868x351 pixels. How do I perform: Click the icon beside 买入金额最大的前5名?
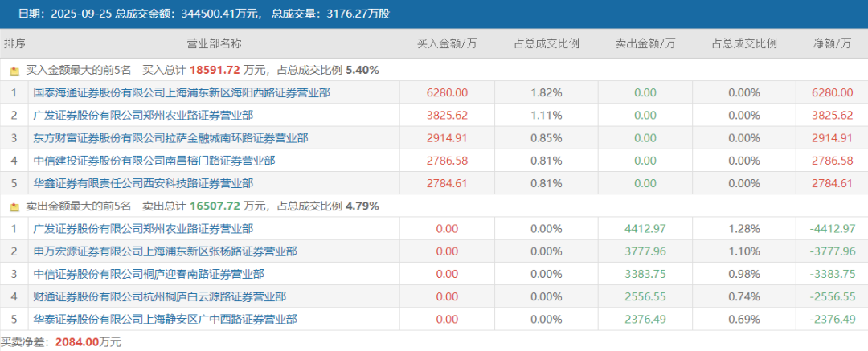[15, 71]
